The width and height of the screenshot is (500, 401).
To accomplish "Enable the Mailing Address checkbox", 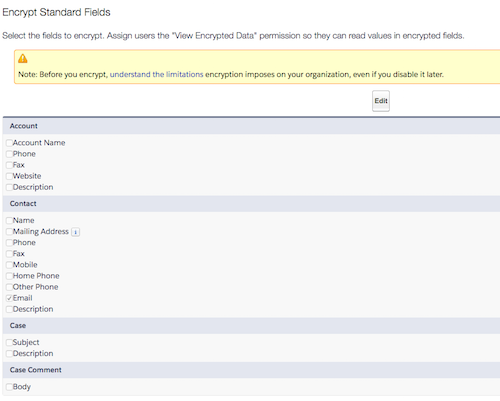I will tap(9, 232).
